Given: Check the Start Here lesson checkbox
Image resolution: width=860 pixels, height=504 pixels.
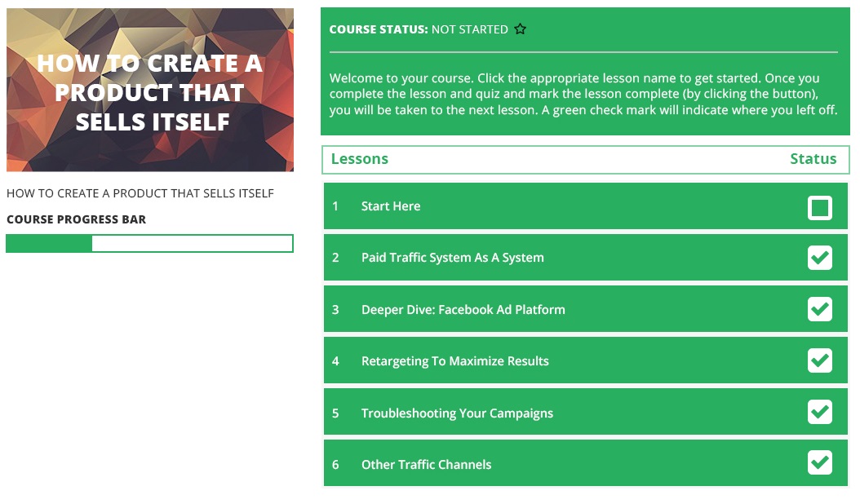Looking at the screenshot, I should coord(819,207).
